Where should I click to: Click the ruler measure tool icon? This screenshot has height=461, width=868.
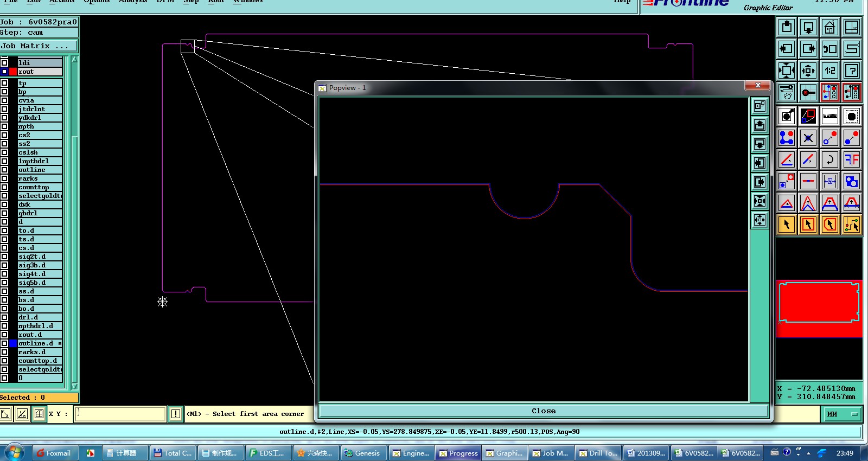[830, 116]
